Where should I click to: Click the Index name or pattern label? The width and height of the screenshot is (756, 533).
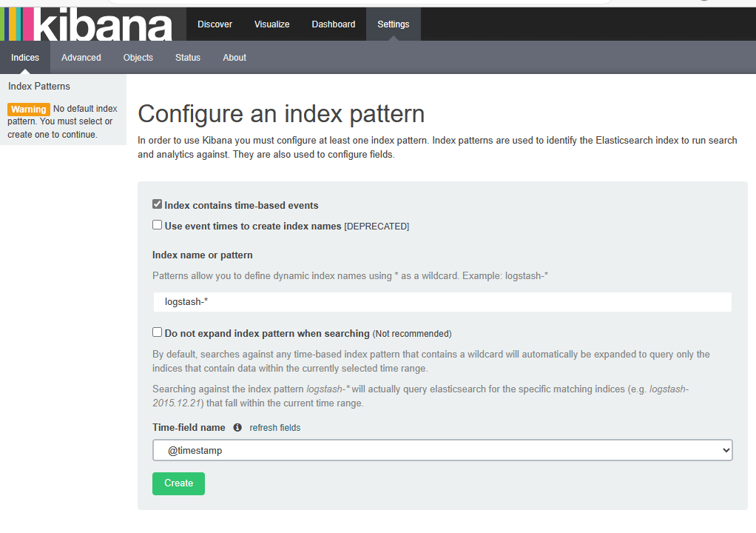[203, 255]
